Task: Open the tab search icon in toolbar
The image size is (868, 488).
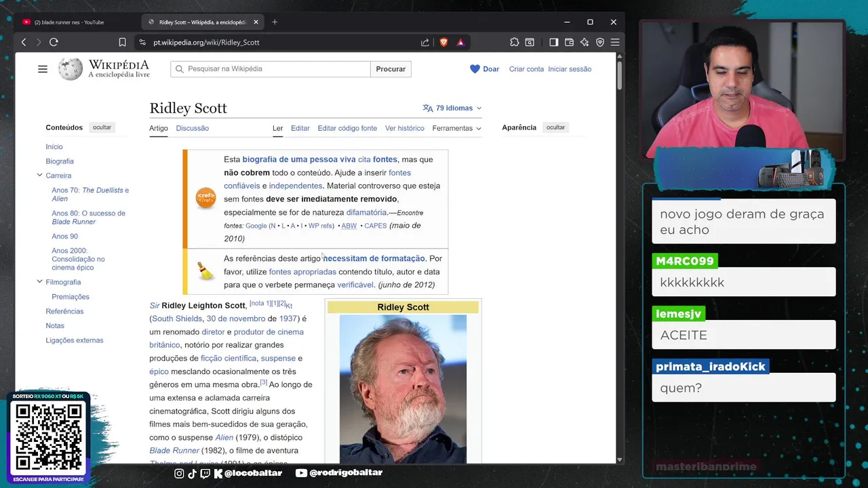Action: click(x=530, y=42)
